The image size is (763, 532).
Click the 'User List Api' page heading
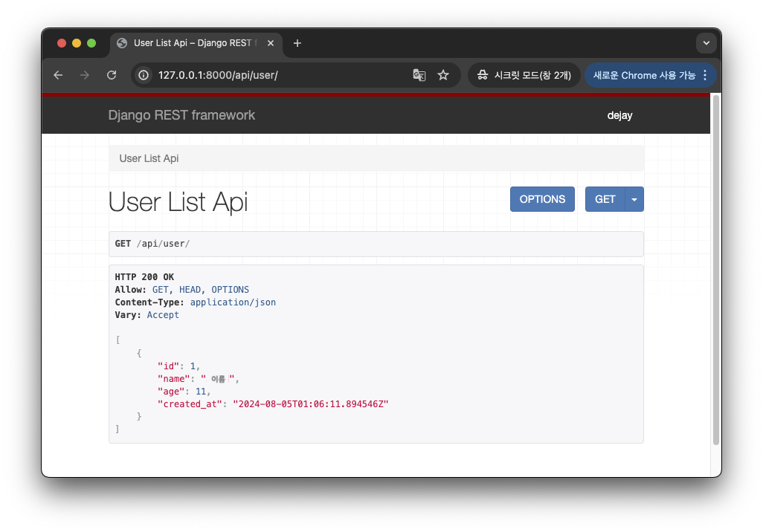pyautogui.click(x=178, y=202)
